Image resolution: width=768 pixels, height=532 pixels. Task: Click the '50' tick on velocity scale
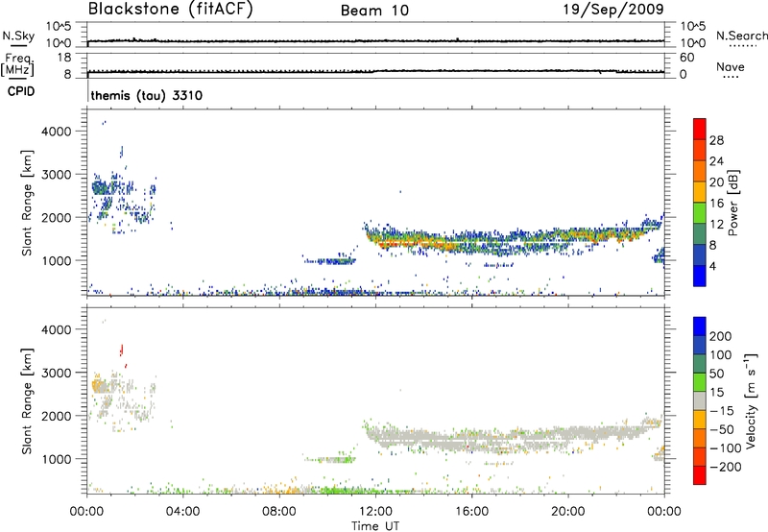click(x=717, y=374)
